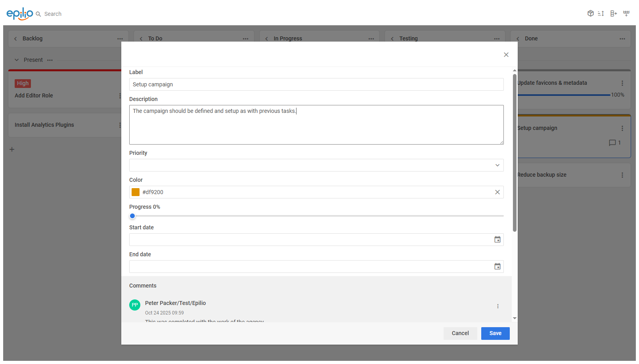This screenshot has height=364, width=639.
Task: Click into the Label text field
Action: [316, 84]
